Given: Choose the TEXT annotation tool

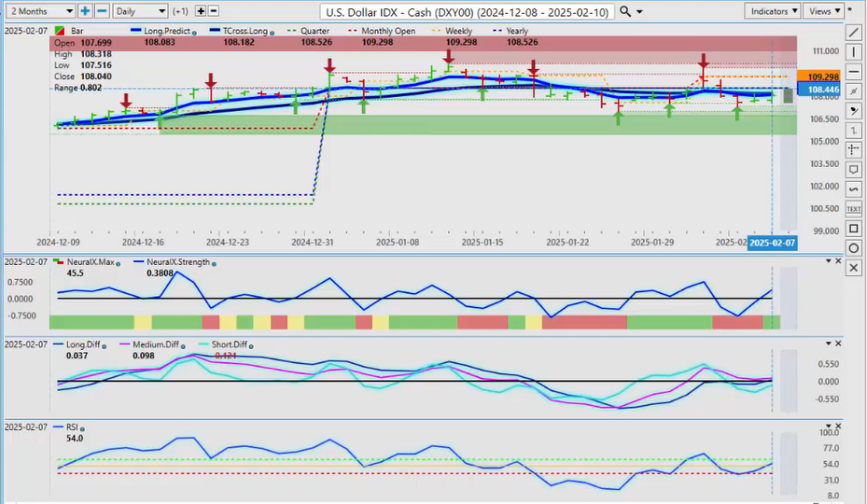Looking at the screenshot, I should pos(853,209).
